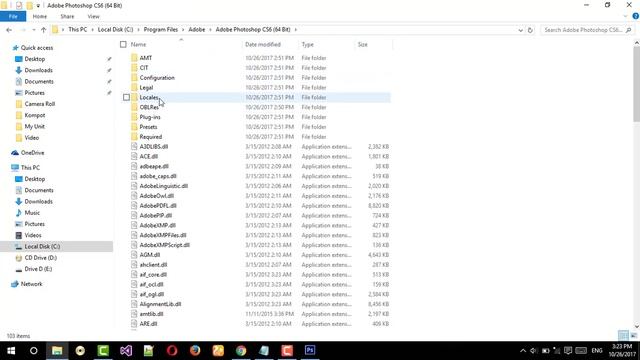
Task: Open recent locations dropdown arrow
Action: tap(33, 30)
